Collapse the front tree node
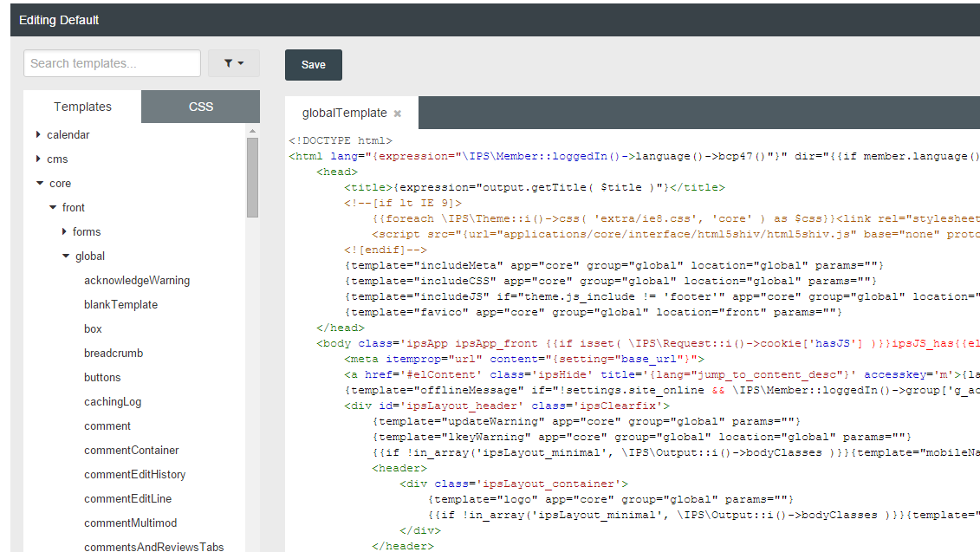This screenshot has width=980, height=552. [54, 207]
